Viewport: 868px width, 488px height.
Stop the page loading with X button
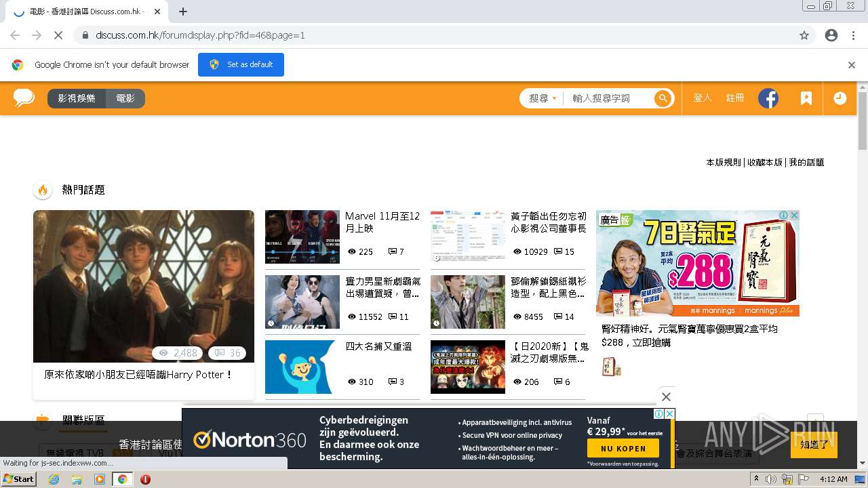pyautogui.click(x=58, y=35)
